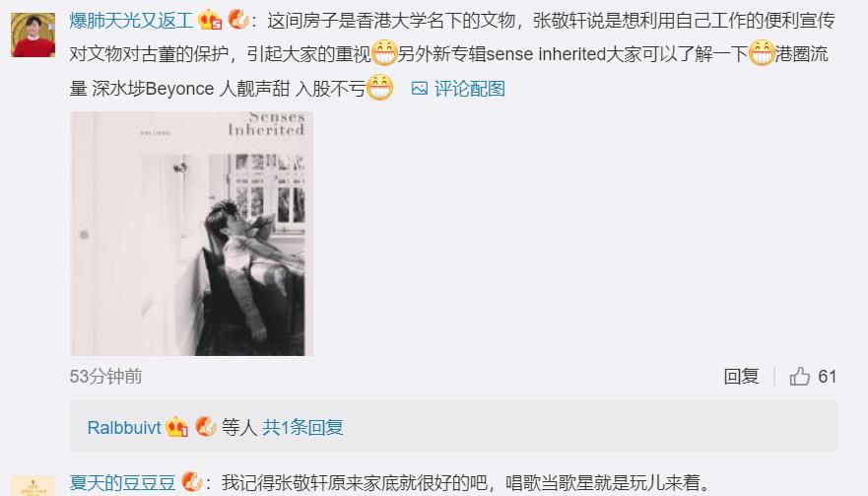Expand replies via 共1条回复

[x=302, y=427]
